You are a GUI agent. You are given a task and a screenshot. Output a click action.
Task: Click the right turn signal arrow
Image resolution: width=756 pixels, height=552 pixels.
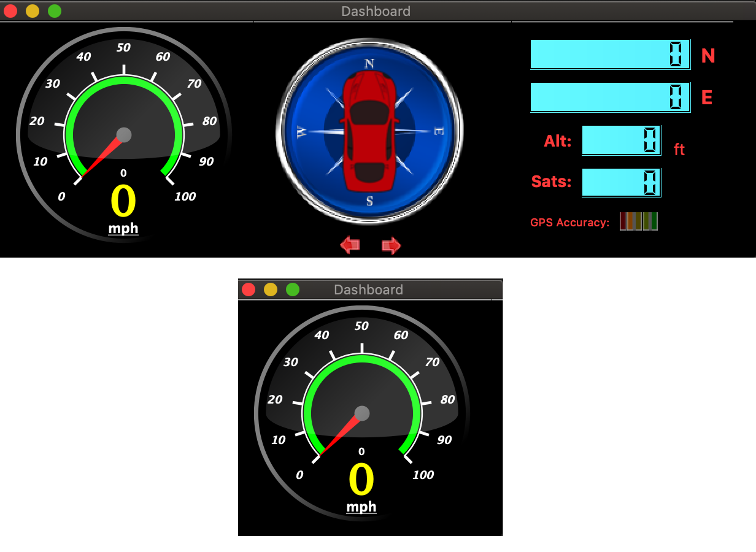391,246
